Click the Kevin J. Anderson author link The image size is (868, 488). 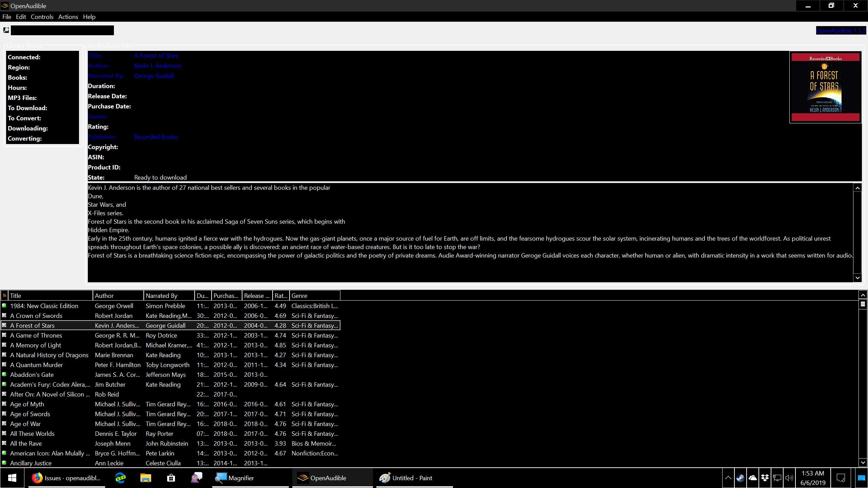click(157, 65)
